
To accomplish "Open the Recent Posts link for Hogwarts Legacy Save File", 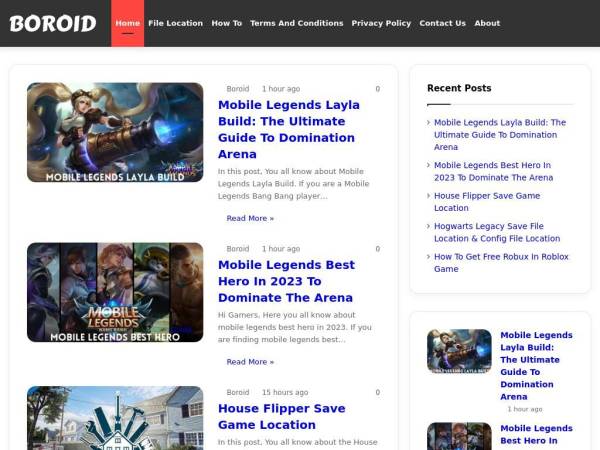I will [x=497, y=232].
